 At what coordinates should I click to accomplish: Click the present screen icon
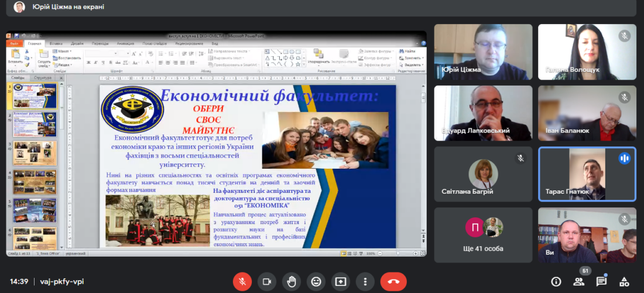click(341, 281)
